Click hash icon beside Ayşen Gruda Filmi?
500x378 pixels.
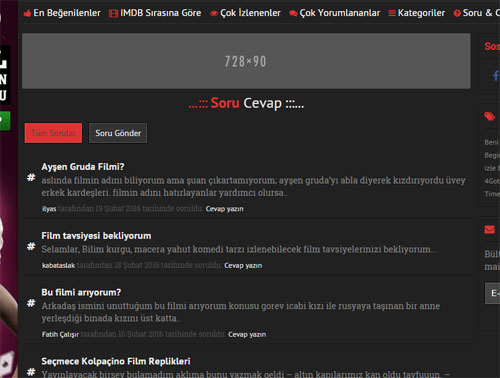[31, 177]
